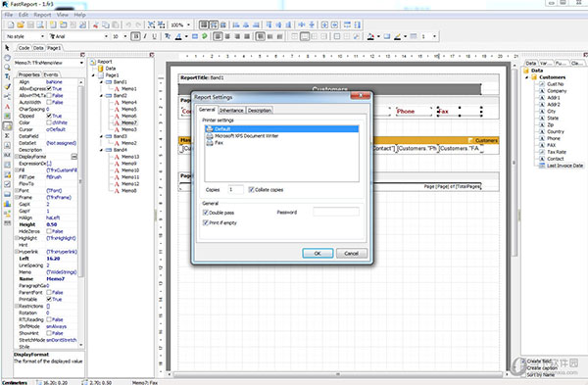This screenshot has width=588, height=385.
Task: Click the Password field in Report Settings
Action: (x=336, y=213)
